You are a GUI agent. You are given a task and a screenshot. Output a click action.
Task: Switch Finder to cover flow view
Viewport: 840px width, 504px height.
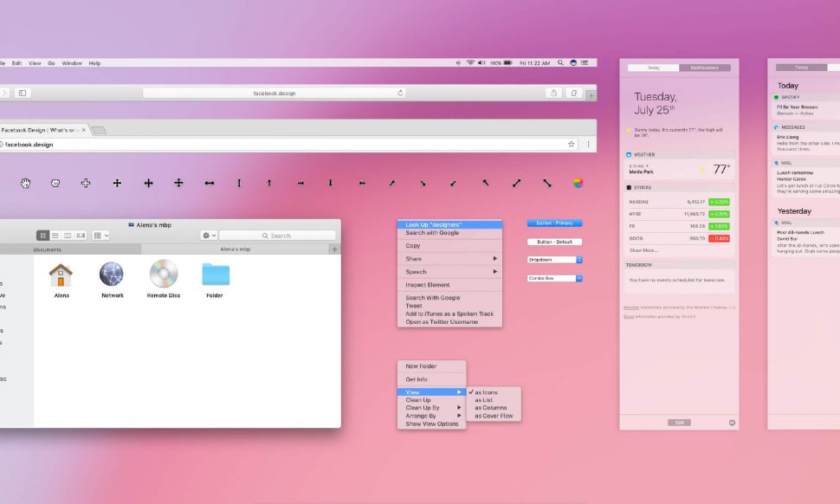coord(80,236)
